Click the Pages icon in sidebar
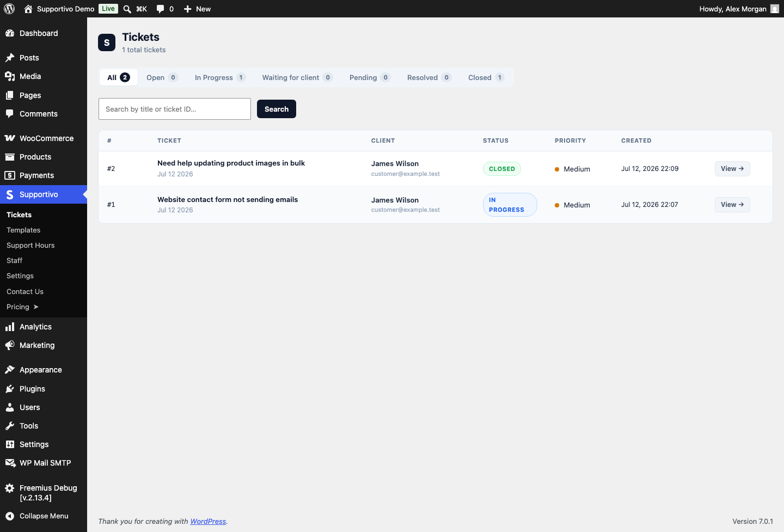 (10, 95)
